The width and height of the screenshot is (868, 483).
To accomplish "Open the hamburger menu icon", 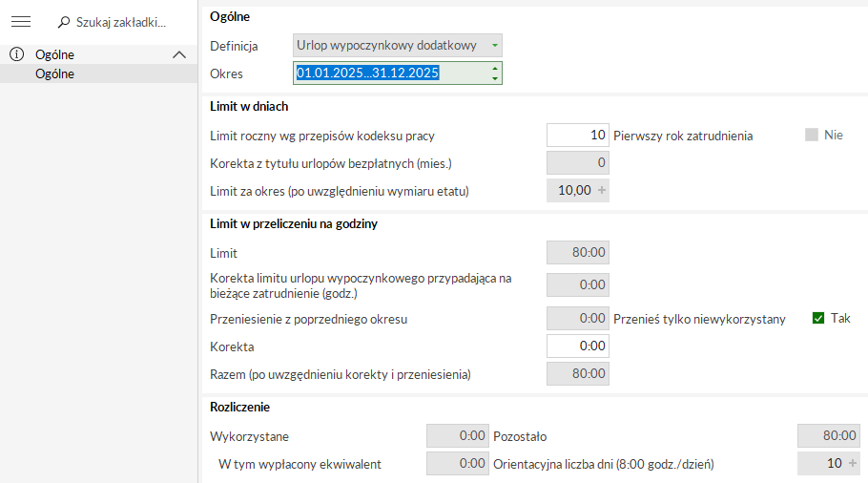I will pyautogui.click(x=21, y=21).
